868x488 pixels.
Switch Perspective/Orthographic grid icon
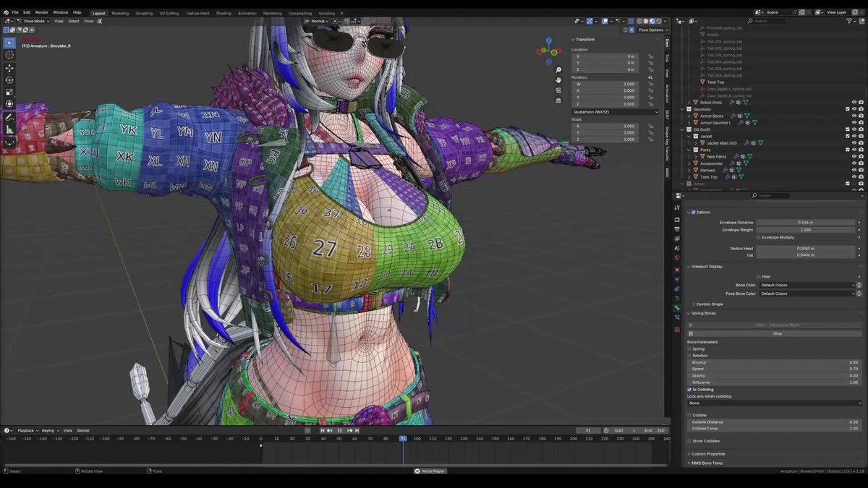(x=558, y=100)
